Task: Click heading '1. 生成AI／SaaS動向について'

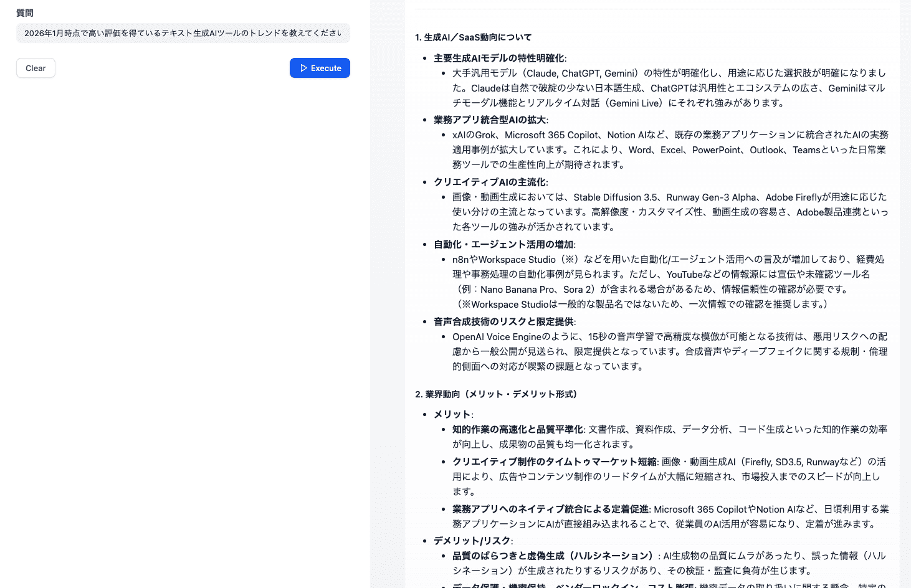Action: click(474, 37)
